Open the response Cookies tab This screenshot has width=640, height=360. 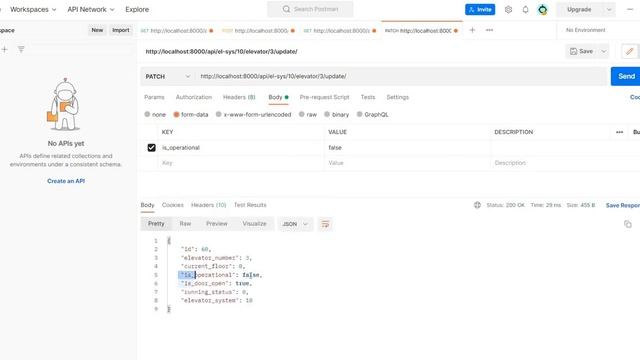click(173, 205)
